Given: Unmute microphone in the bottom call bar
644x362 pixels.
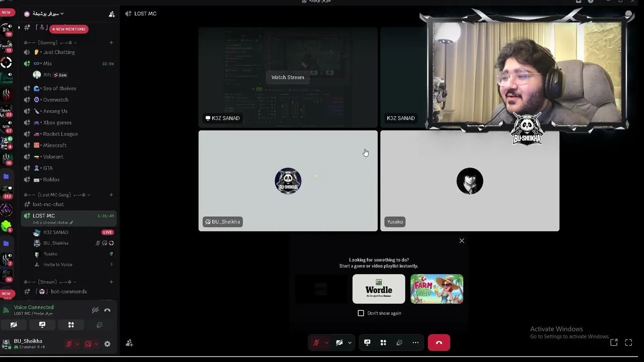Looking at the screenshot, I should coord(316,343).
